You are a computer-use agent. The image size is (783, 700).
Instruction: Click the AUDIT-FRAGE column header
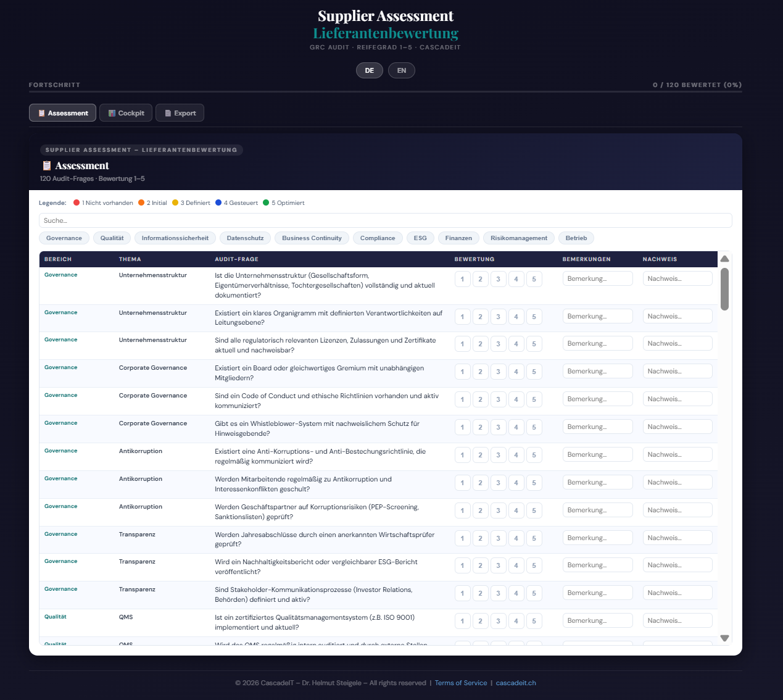click(237, 259)
